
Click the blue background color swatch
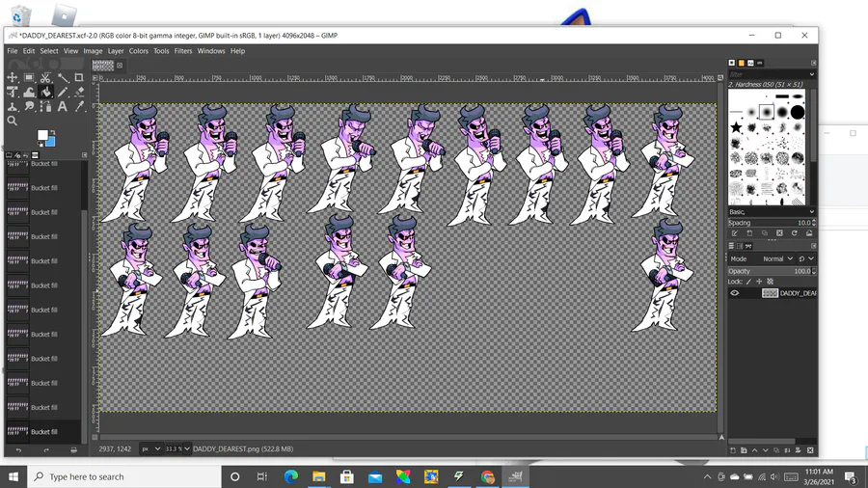[x=50, y=141]
